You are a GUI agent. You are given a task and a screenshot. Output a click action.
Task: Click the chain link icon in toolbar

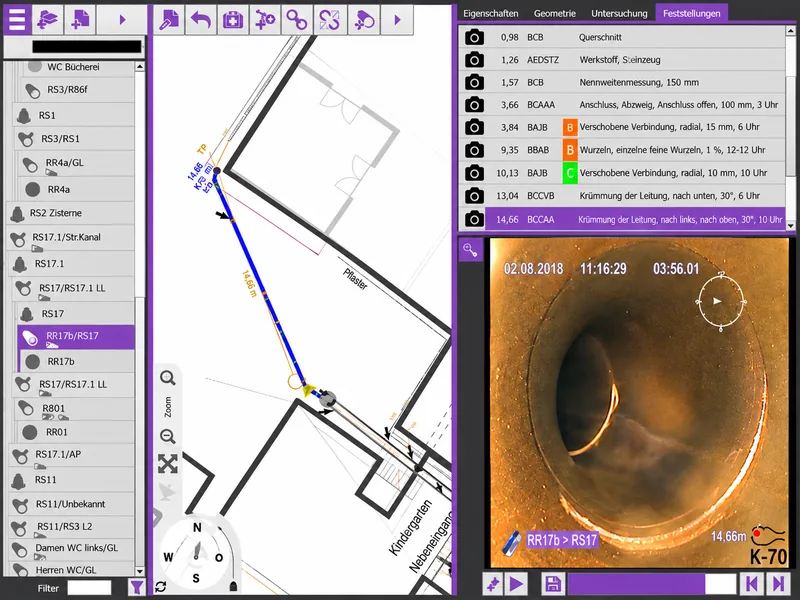[x=297, y=20]
